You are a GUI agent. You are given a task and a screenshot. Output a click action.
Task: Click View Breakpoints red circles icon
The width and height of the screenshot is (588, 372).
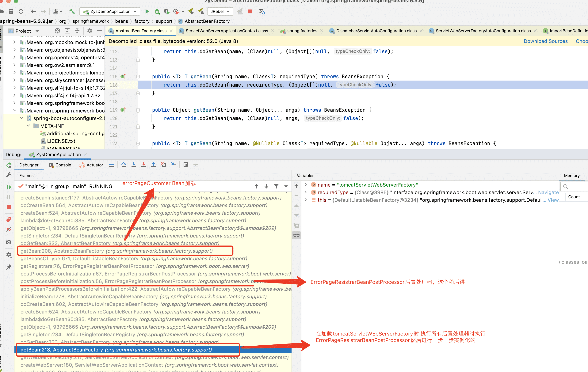click(x=9, y=219)
